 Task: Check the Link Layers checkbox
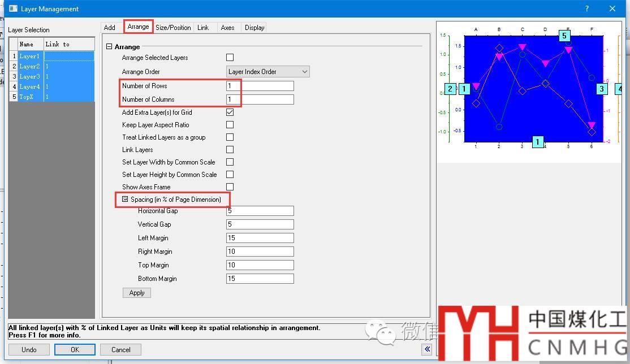tap(230, 149)
